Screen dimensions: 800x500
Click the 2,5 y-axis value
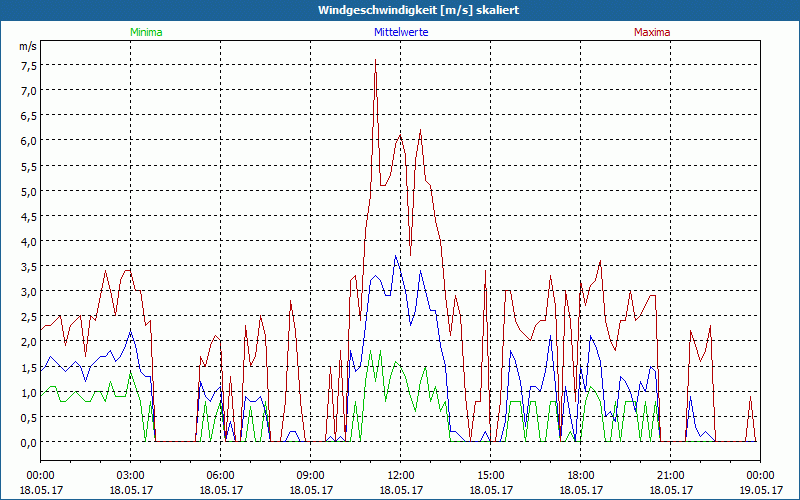(29, 317)
